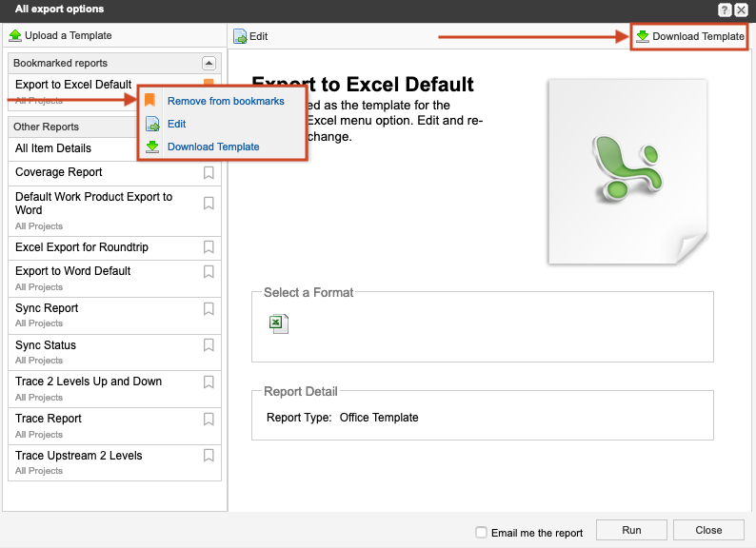
Task: Select the Trace Report row
Action: [x=115, y=426]
